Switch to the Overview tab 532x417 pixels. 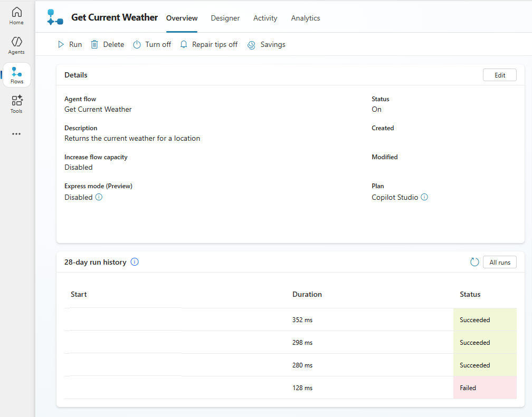coord(182,18)
